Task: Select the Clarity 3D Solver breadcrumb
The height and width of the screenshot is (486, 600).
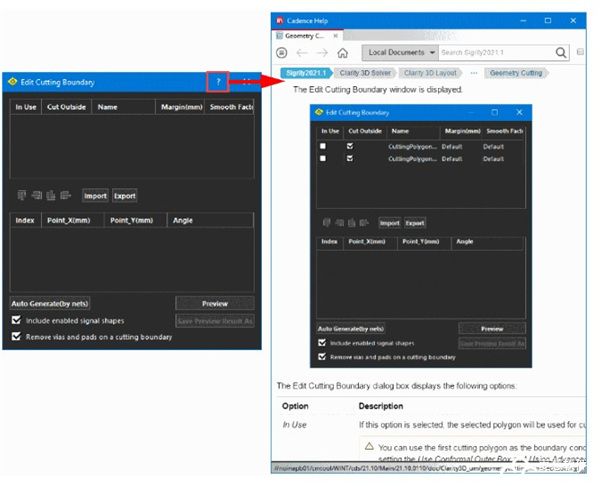Action: click(364, 73)
